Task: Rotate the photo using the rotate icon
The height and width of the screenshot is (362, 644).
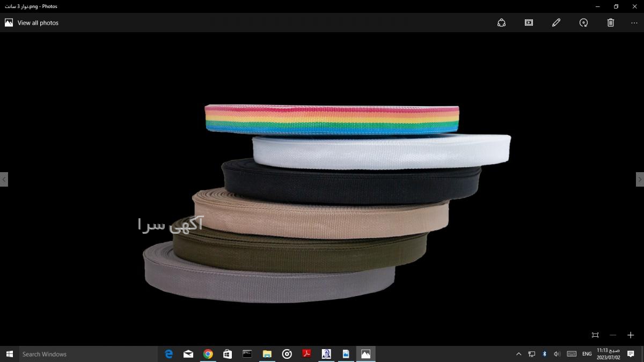Action: coord(583,23)
